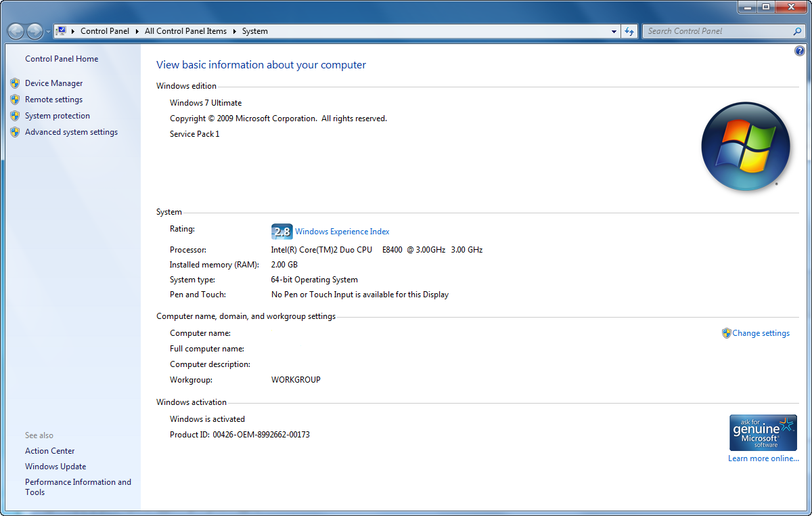812x516 pixels.
Task: Open Advanced system settings link
Action: tap(72, 132)
